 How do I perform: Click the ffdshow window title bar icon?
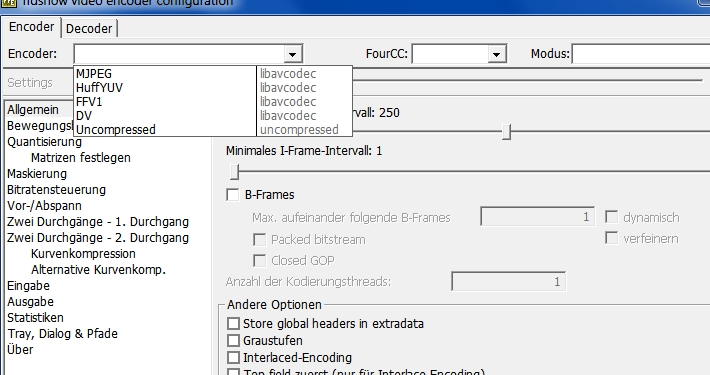tap(8, 3)
